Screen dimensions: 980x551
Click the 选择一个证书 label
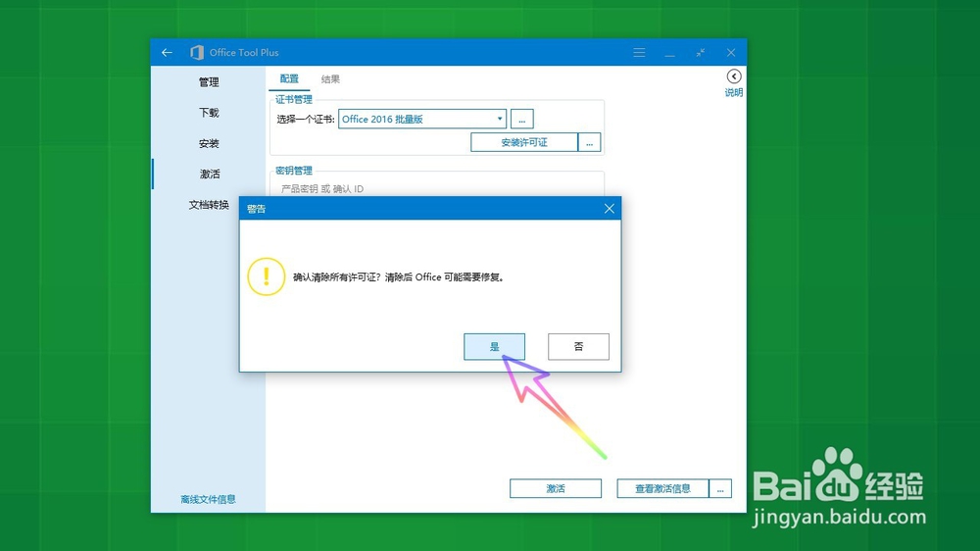tap(306, 119)
